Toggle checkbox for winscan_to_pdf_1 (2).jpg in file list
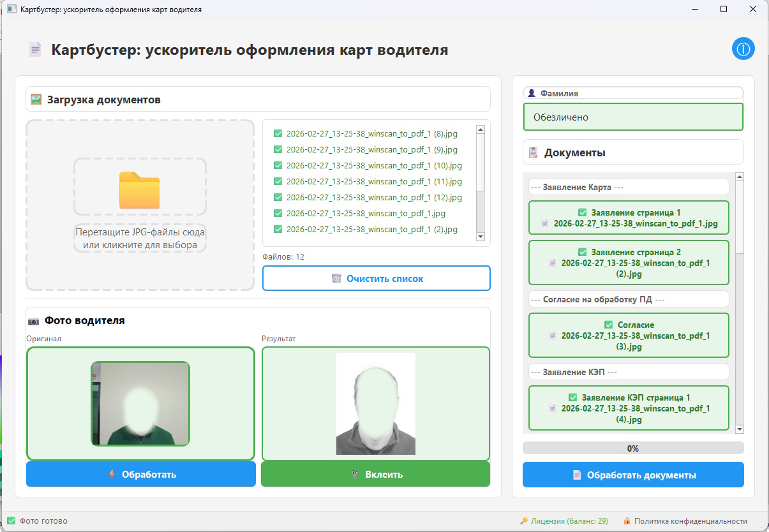Screen dimensions: 769x532 [x=278, y=229]
